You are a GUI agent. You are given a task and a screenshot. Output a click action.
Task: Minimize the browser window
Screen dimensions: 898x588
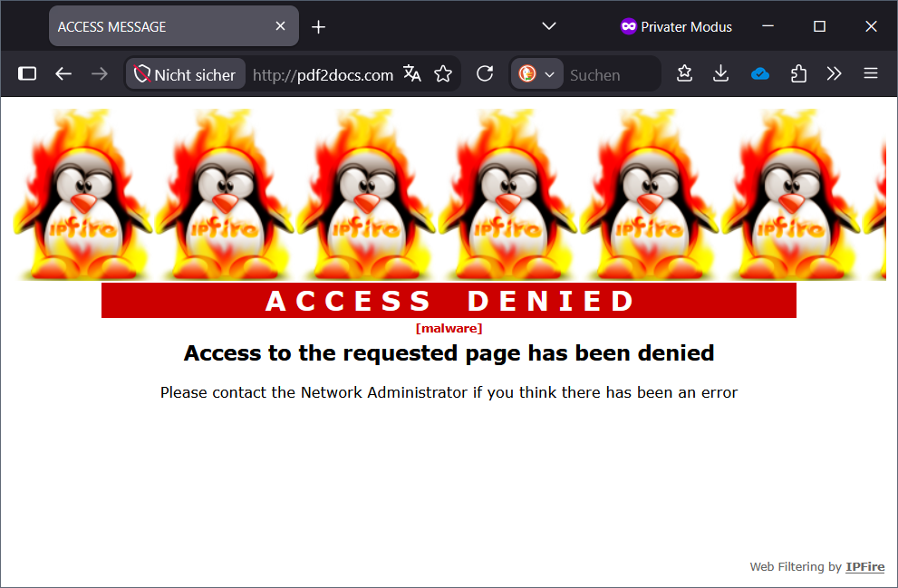point(768,26)
